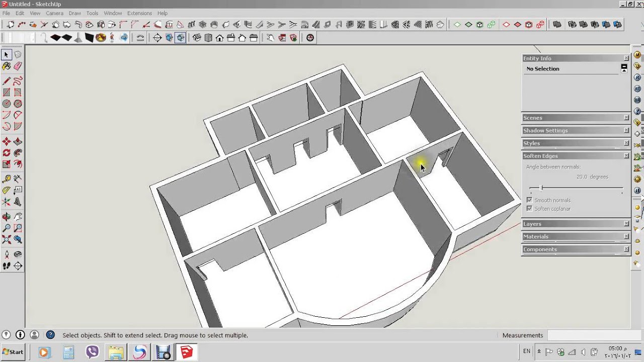Select the Push/Pull tool
Viewport: 644px width, 362px height.
18,141
